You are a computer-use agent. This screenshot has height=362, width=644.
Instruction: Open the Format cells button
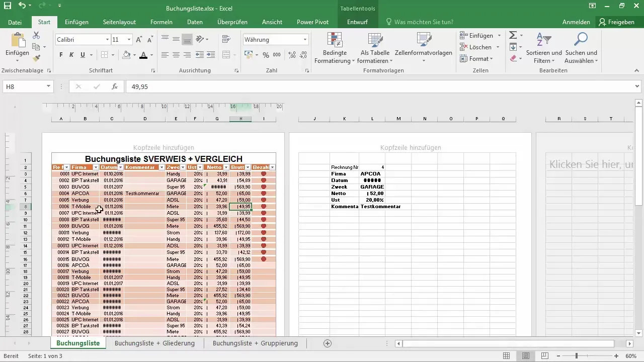pos(476,58)
